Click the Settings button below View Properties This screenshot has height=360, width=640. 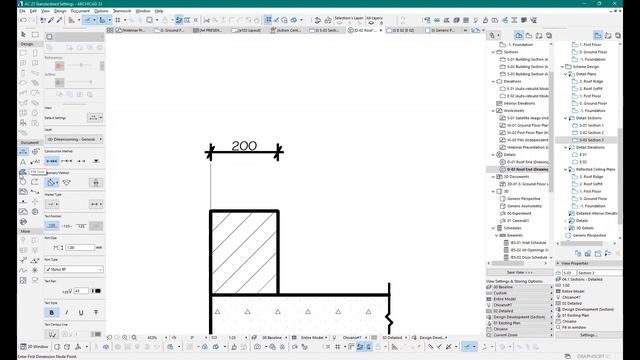coord(588,335)
